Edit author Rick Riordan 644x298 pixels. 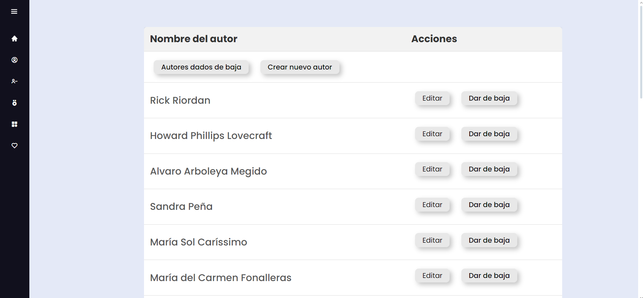point(432,99)
